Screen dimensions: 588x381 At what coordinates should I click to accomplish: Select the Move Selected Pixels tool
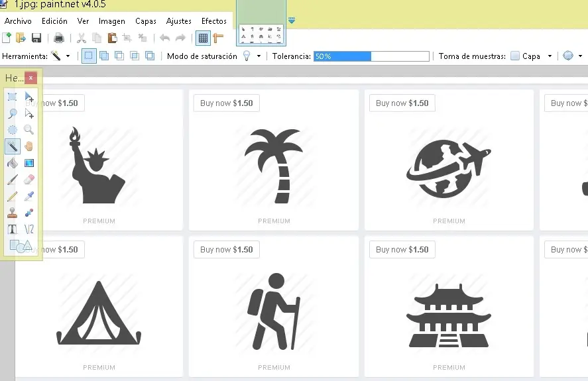pyautogui.click(x=29, y=97)
